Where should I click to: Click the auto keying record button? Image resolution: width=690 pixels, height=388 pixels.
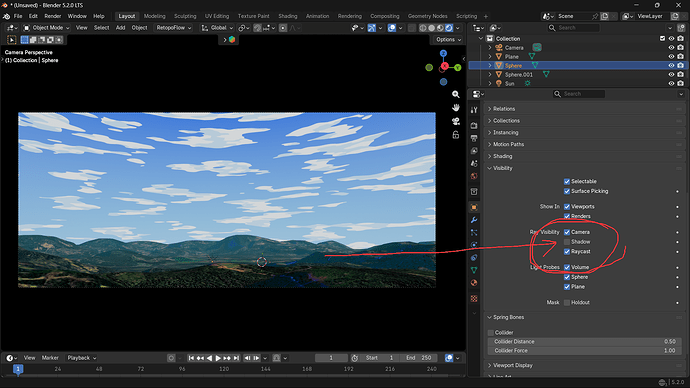[171, 358]
